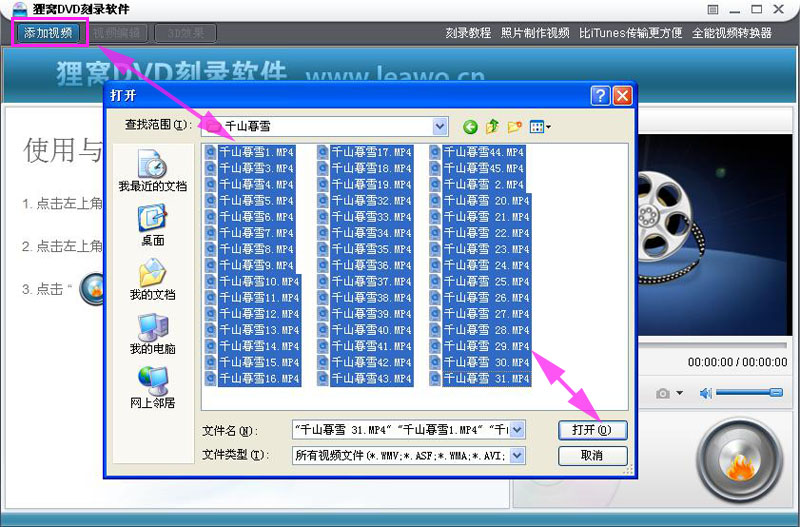Open the 比iTunes传输更方便 link

pyautogui.click(x=631, y=33)
